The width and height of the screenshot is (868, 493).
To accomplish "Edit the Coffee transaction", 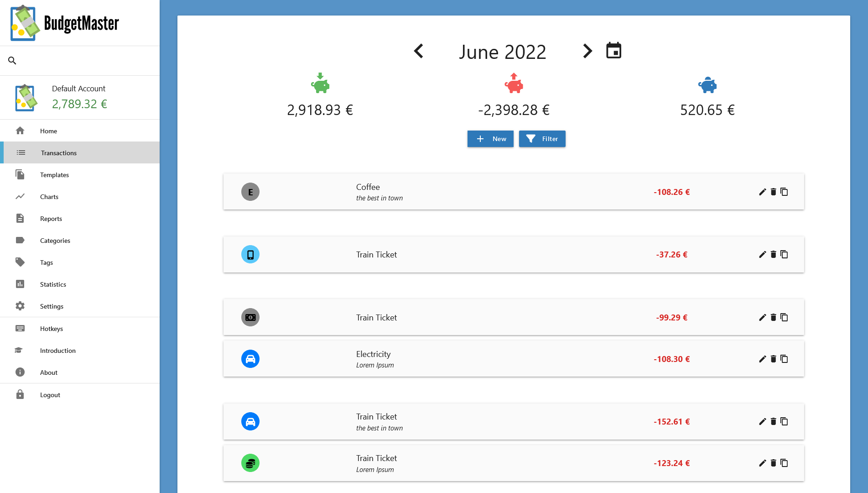I will (762, 192).
